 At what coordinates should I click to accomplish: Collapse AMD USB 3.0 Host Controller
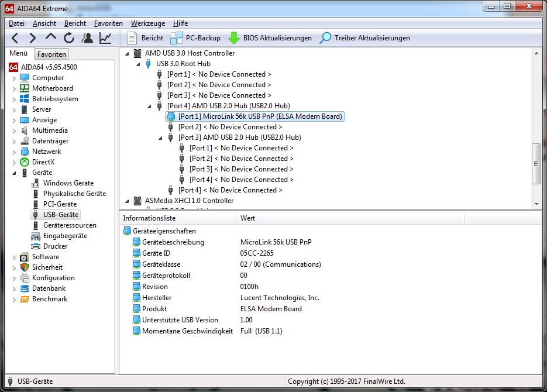(x=128, y=54)
